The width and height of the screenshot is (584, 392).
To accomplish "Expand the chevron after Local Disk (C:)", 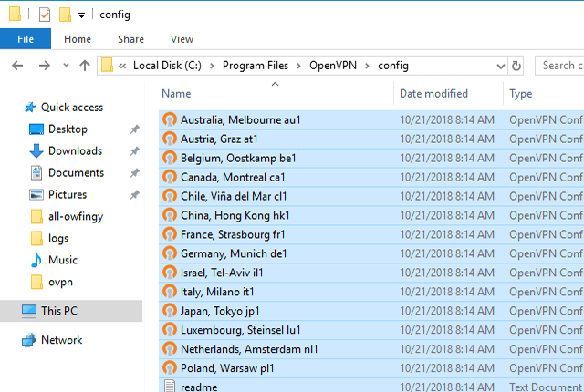I will pos(212,66).
